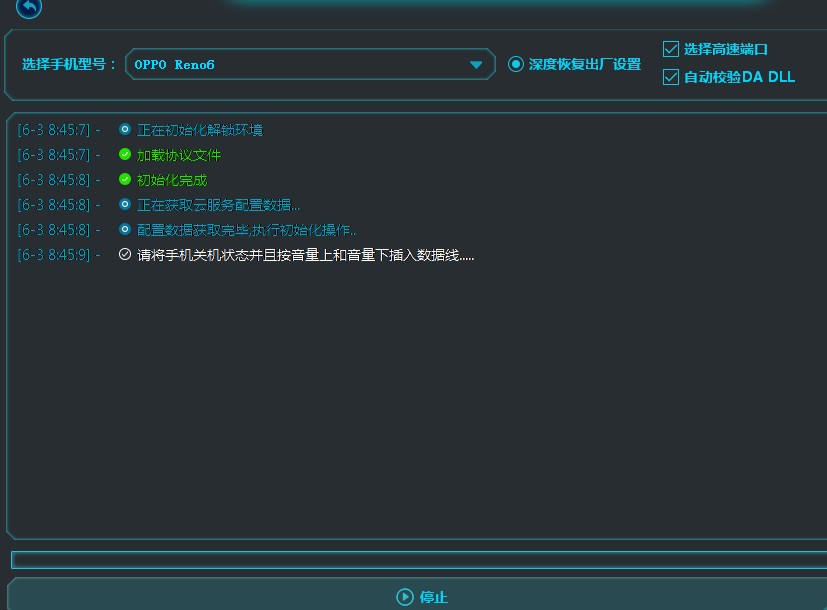Select the 深度恢复出厂设置 radio button
Screen dimensions: 827x610
[515, 64]
